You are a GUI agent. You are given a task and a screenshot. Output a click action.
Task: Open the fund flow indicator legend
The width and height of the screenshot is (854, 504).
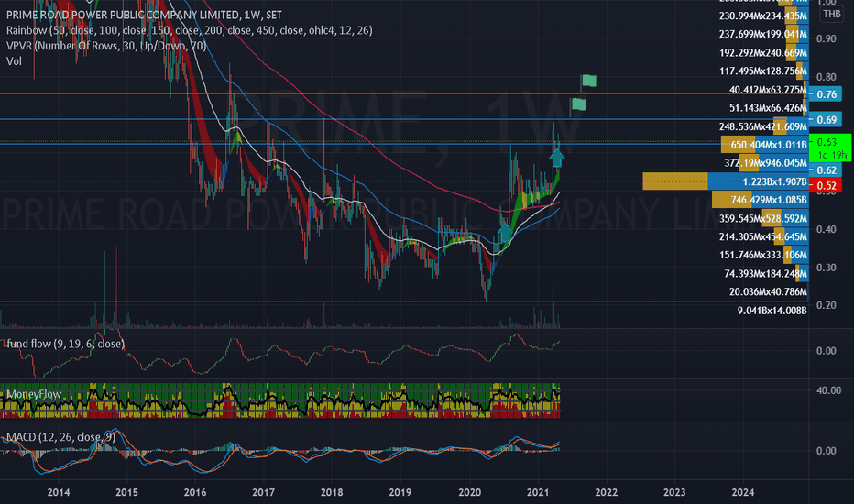click(65, 344)
